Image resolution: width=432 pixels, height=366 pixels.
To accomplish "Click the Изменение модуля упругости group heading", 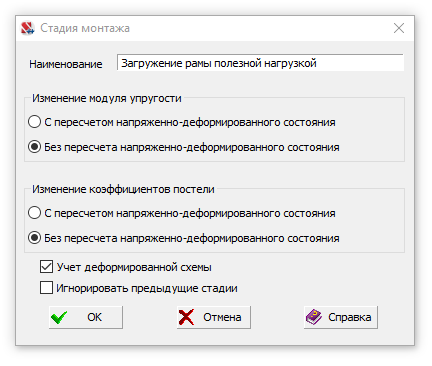I will tap(107, 98).
